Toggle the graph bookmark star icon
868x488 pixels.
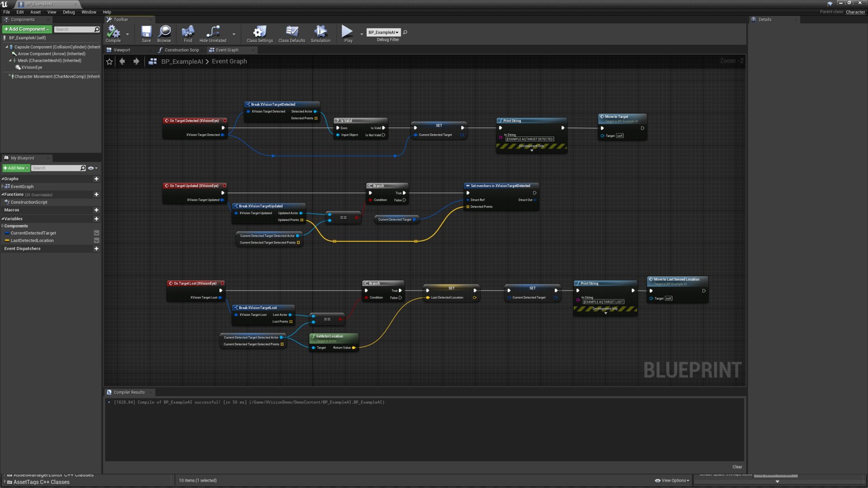(110, 62)
